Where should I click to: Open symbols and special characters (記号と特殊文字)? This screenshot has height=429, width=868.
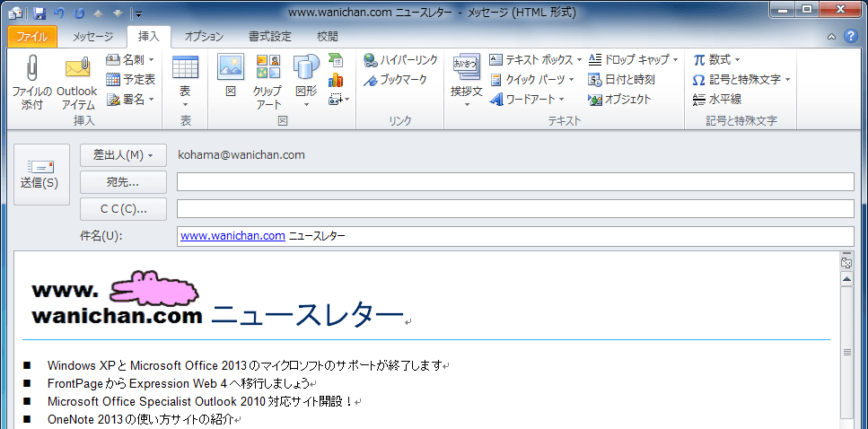pos(741,79)
